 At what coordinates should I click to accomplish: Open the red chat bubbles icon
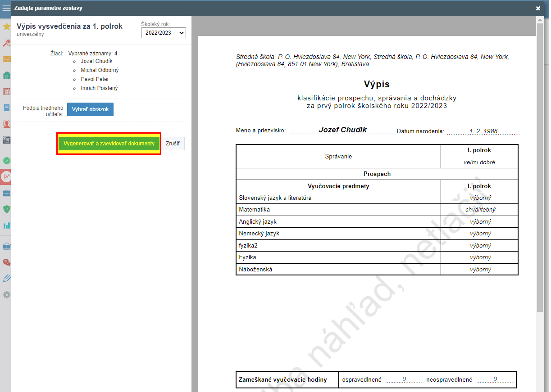coord(6,262)
